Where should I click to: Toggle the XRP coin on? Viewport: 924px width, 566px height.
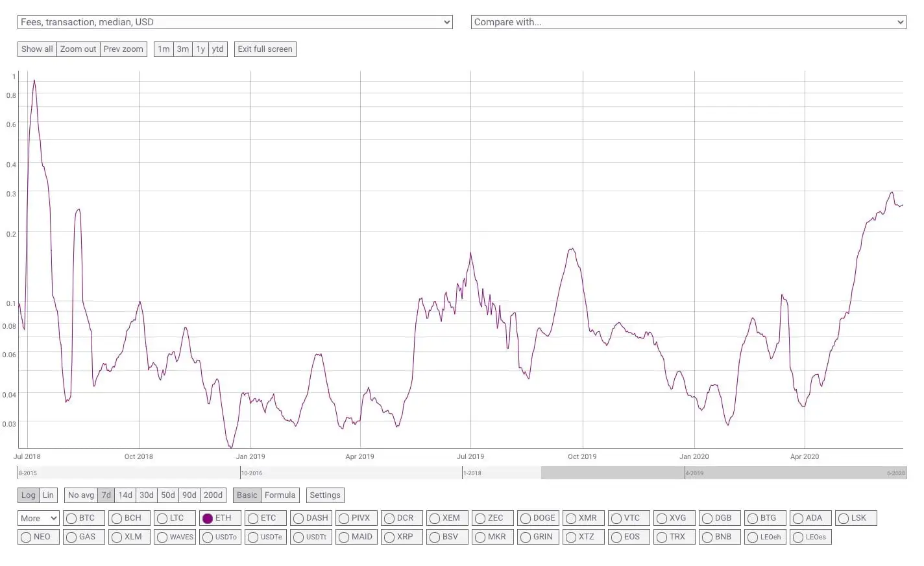390,537
